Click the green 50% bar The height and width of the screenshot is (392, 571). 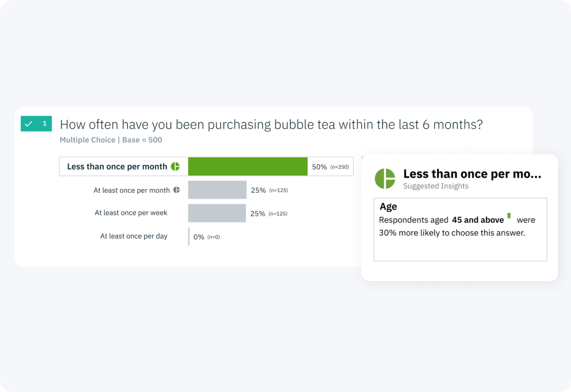[248, 166]
